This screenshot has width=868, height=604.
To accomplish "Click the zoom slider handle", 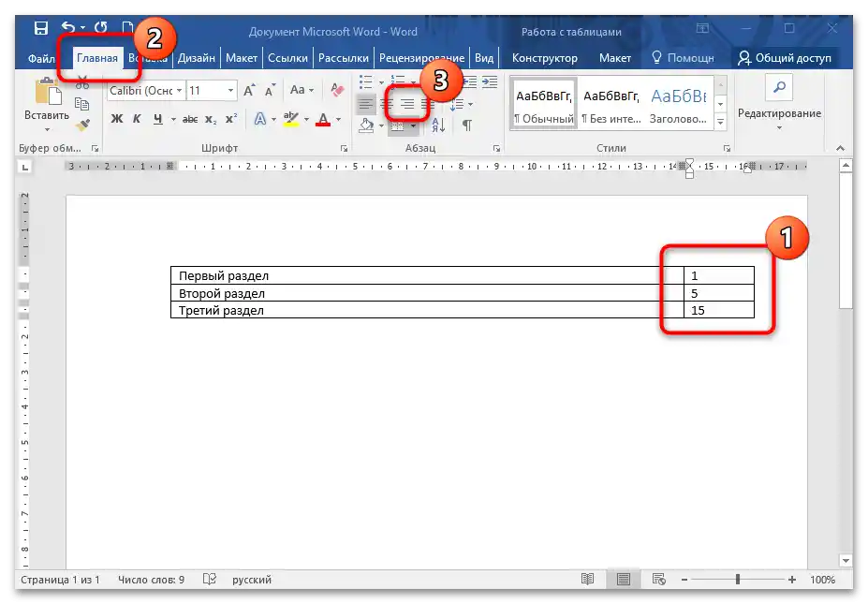I will point(737,580).
